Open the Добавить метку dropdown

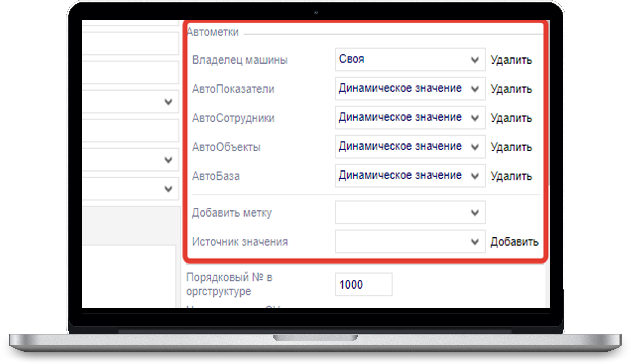[410, 213]
